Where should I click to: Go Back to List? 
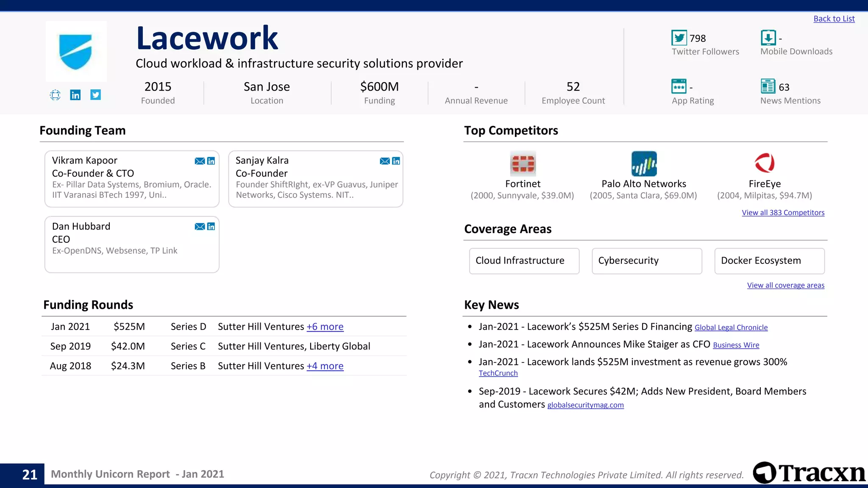click(834, 19)
